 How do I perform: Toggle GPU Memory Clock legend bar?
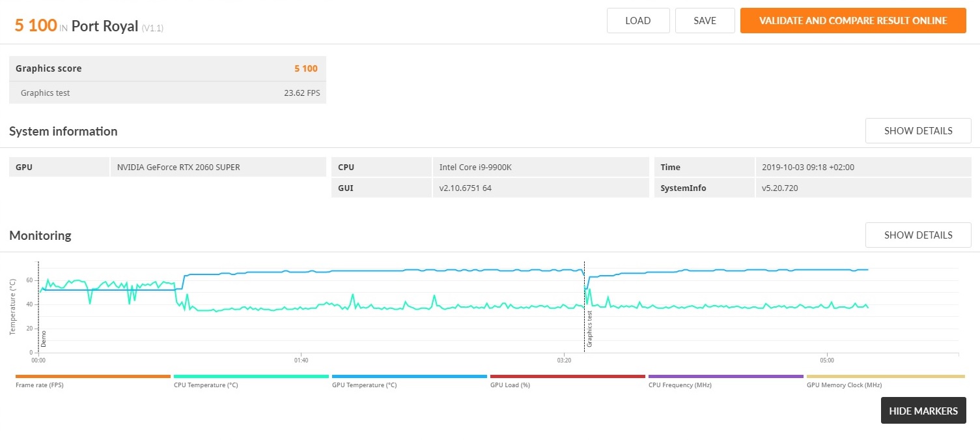pyautogui.click(x=886, y=376)
